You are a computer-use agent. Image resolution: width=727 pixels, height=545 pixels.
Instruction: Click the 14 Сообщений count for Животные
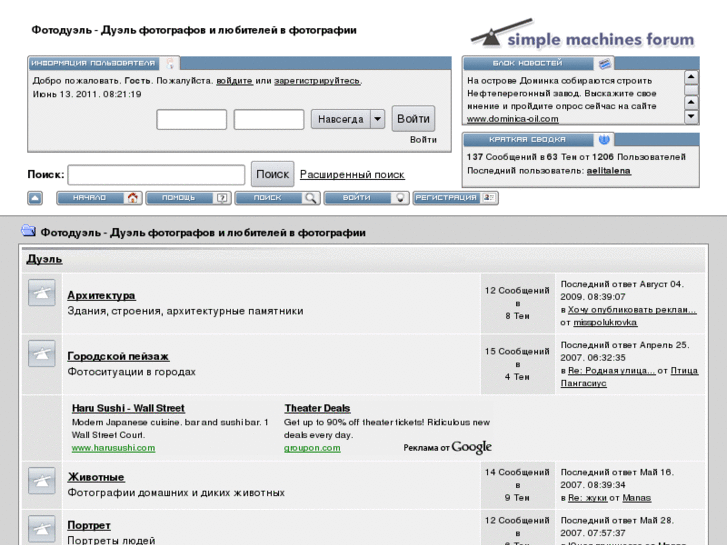click(x=517, y=472)
